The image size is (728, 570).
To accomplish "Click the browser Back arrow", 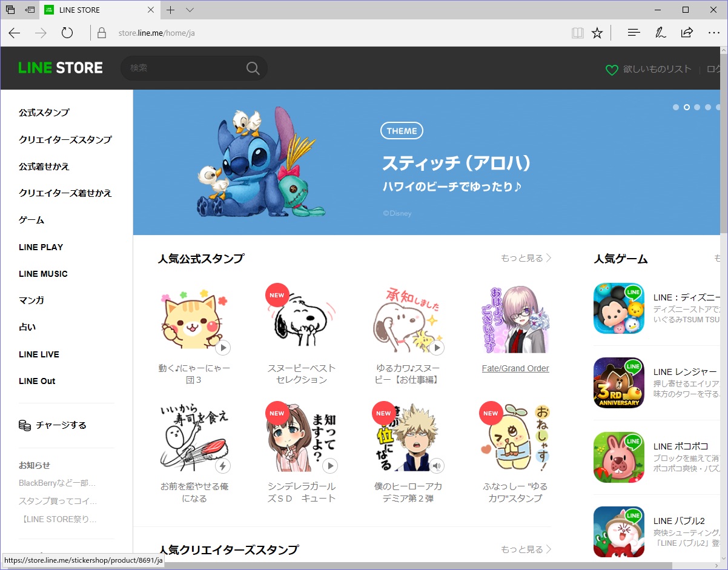I will pyautogui.click(x=15, y=33).
